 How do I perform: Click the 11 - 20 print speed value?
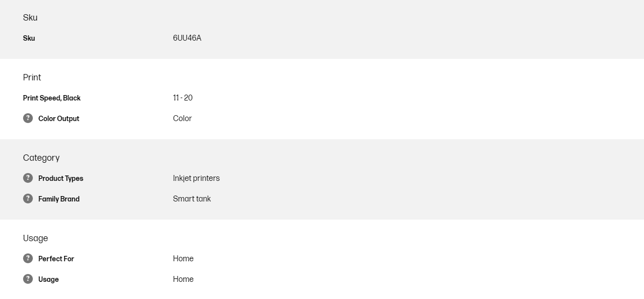pyautogui.click(x=182, y=98)
